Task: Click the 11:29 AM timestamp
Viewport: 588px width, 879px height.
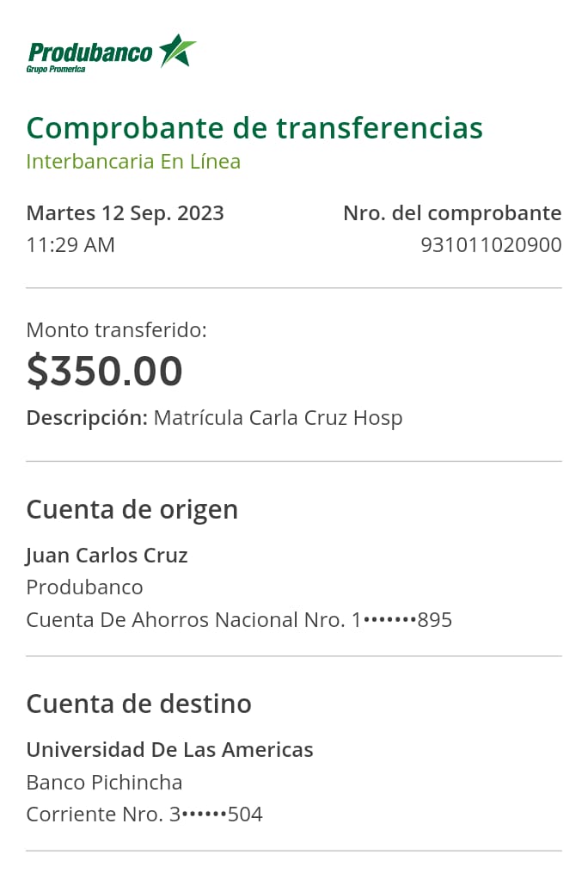Action: click(70, 244)
